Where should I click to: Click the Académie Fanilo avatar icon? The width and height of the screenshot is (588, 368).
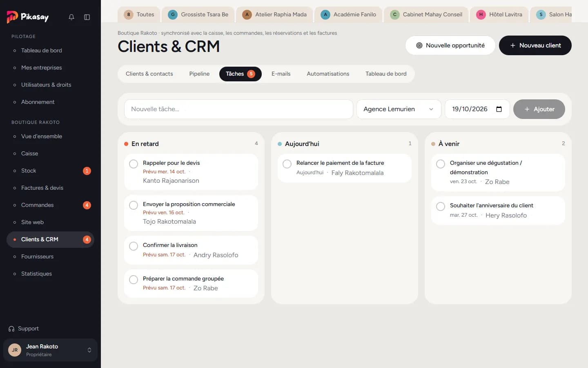pyautogui.click(x=325, y=15)
